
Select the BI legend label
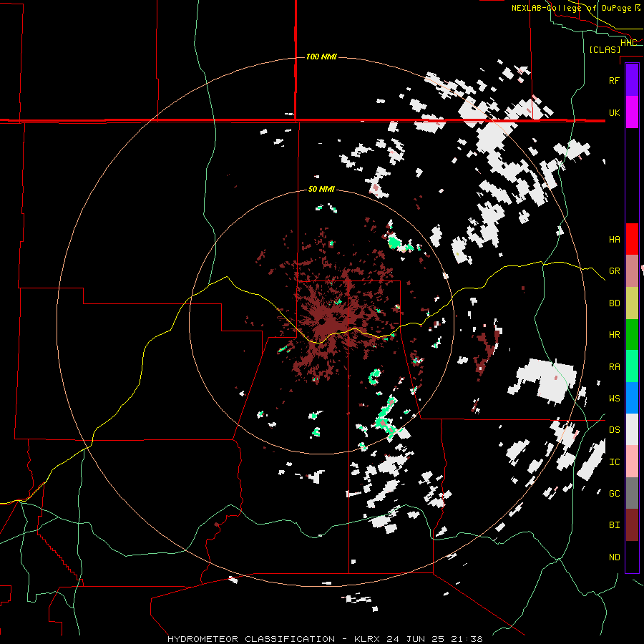pos(614,525)
